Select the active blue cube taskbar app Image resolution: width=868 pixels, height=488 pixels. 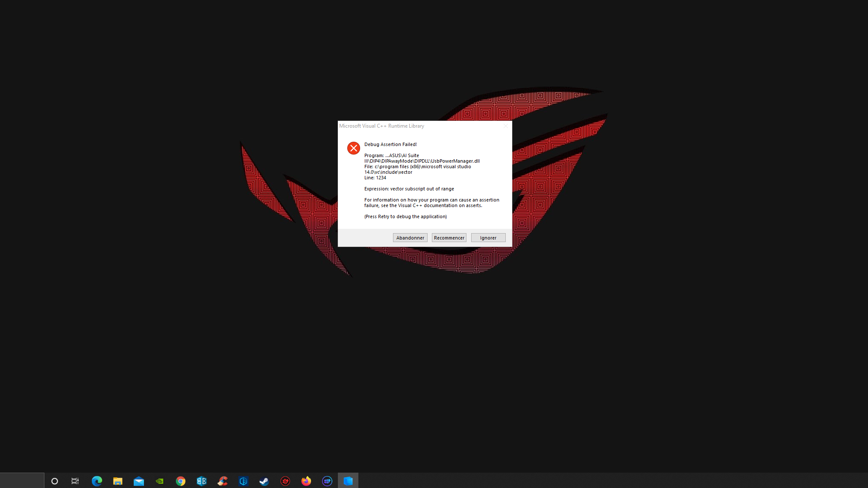click(x=348, y=481)
